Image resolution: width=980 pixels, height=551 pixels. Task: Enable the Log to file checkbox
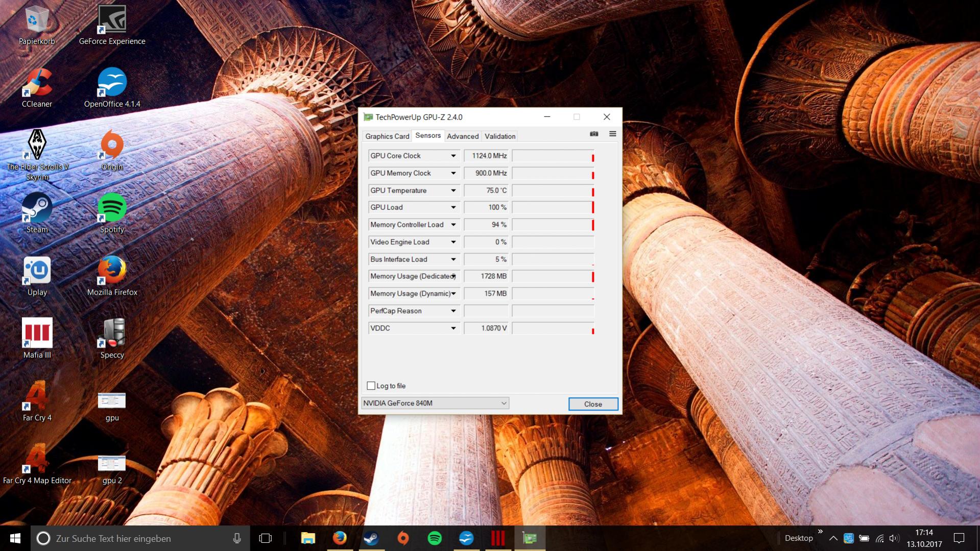click(x=371, y=386)
